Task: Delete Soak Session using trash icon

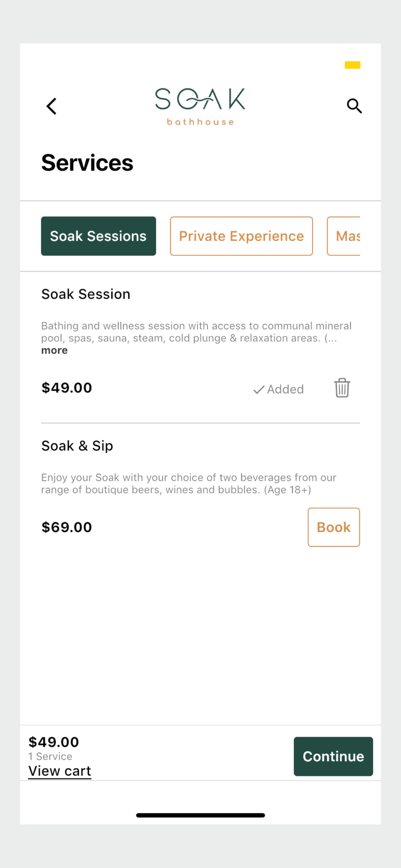Action: click(342, 388)
